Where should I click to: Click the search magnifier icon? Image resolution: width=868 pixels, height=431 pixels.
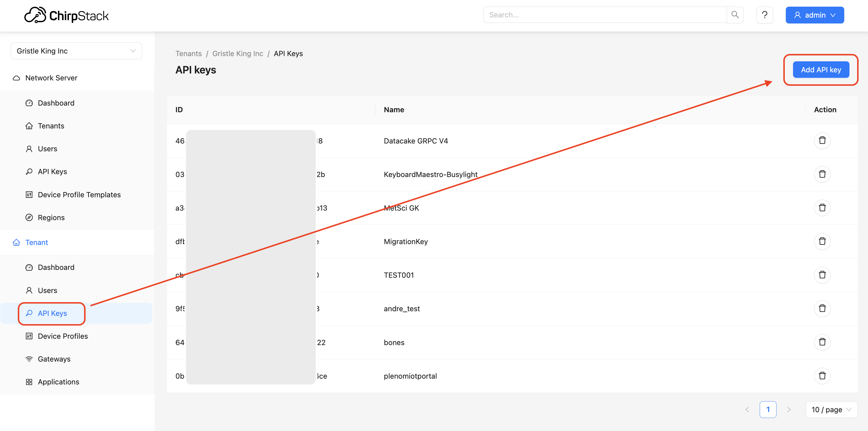click(x=735, y=15)
